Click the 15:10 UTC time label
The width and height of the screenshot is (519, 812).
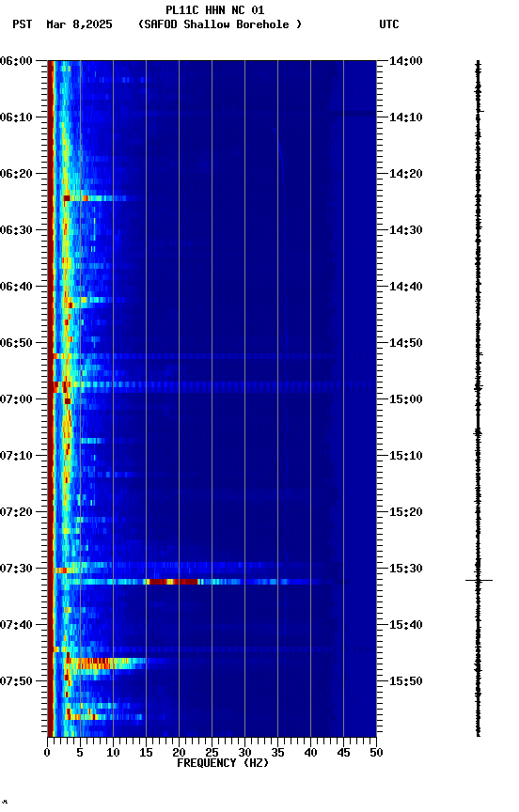(x=406, y=456)
